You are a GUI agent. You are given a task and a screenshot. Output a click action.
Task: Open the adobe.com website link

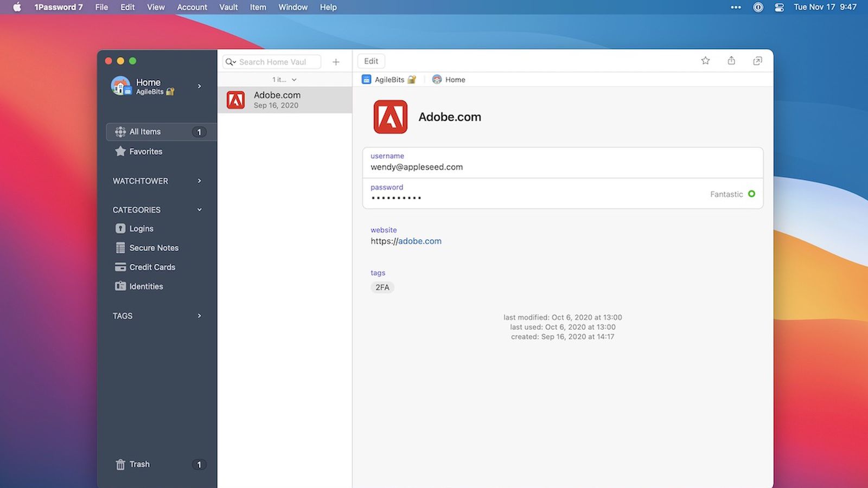[x=419, y=241]
